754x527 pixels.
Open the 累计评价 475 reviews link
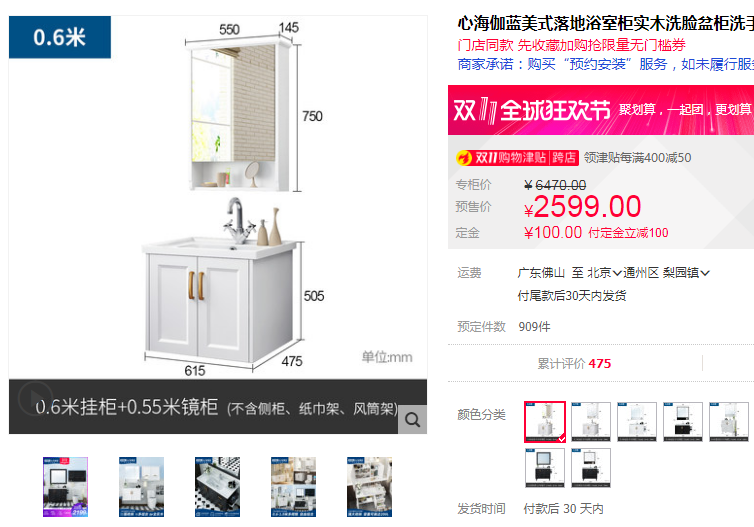click(x=574, y=364)
